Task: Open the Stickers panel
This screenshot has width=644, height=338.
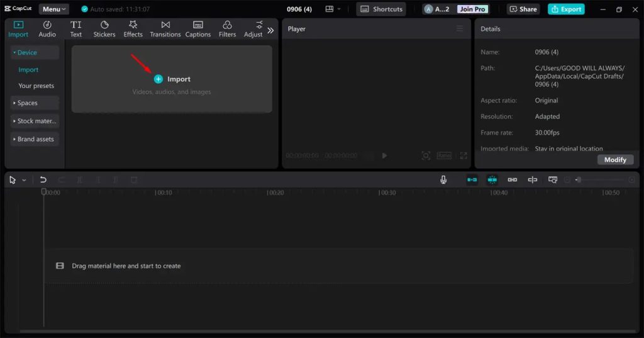Action: (x=104, y=29)
